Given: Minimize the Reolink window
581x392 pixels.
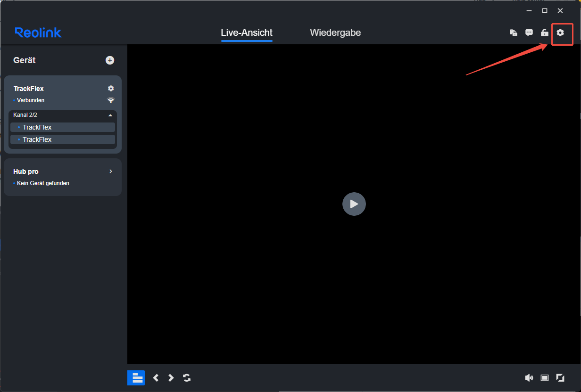Looking at the screenshot, I should (529, 10).
